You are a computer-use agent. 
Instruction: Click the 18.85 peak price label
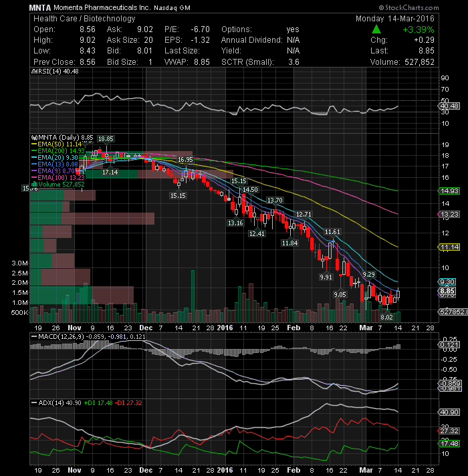106,139
